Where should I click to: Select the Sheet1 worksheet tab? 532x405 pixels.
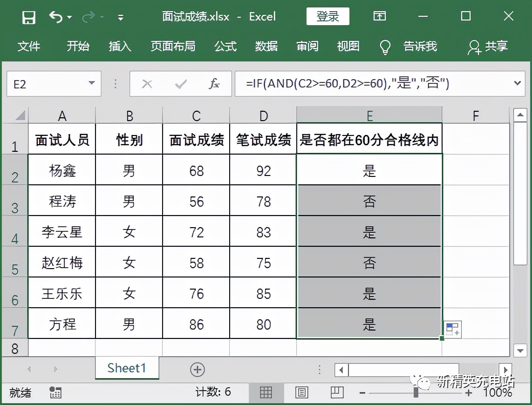[x=126, y=368]
